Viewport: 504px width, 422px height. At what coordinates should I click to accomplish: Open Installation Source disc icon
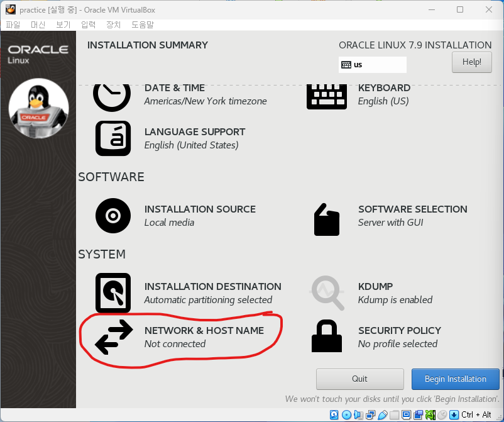point(113,216)
